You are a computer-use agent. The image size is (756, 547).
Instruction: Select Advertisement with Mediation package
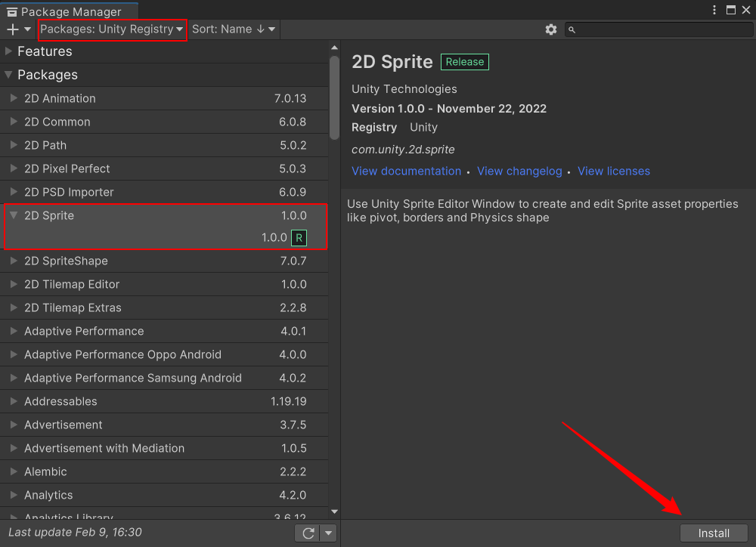click(x=164, y=448)
